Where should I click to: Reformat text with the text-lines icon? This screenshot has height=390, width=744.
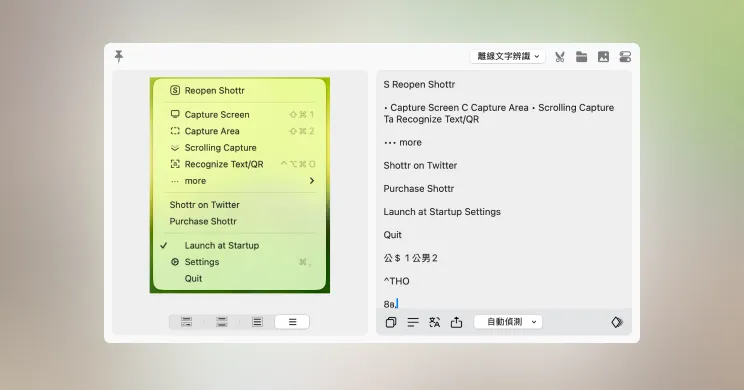tap(413, 322)
